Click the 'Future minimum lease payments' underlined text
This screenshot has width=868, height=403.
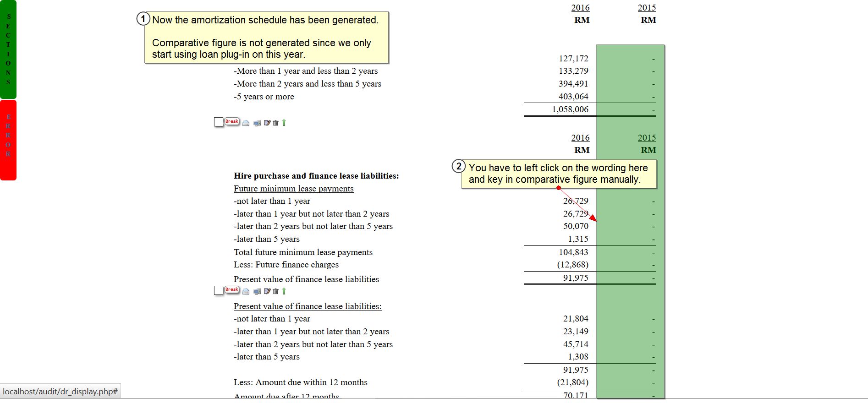click(x=293, y=189)
